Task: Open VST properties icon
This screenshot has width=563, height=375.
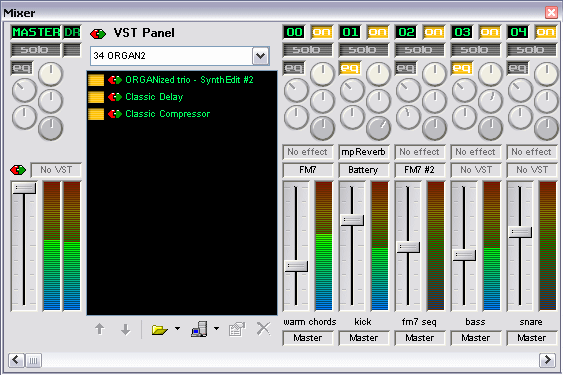Action: (237, 329)
